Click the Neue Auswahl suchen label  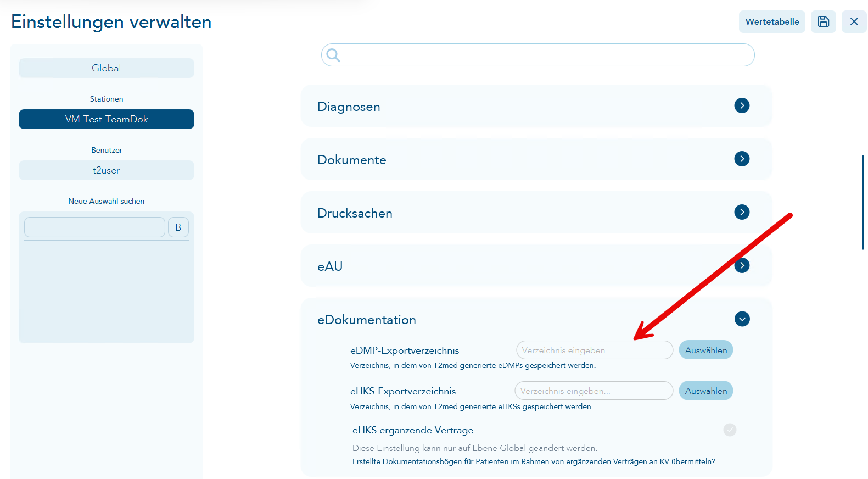point(107,201)
